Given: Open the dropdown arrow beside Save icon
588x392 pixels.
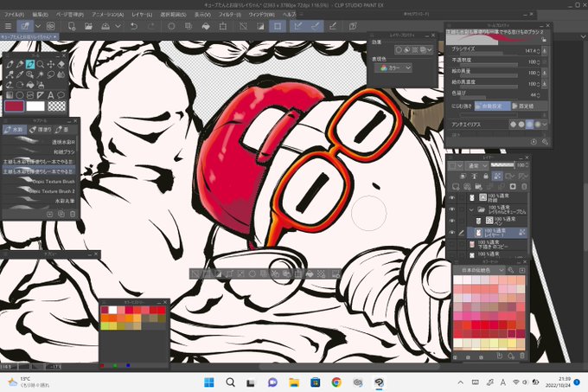Looking at the screenshot, I should tap(118, 26).
